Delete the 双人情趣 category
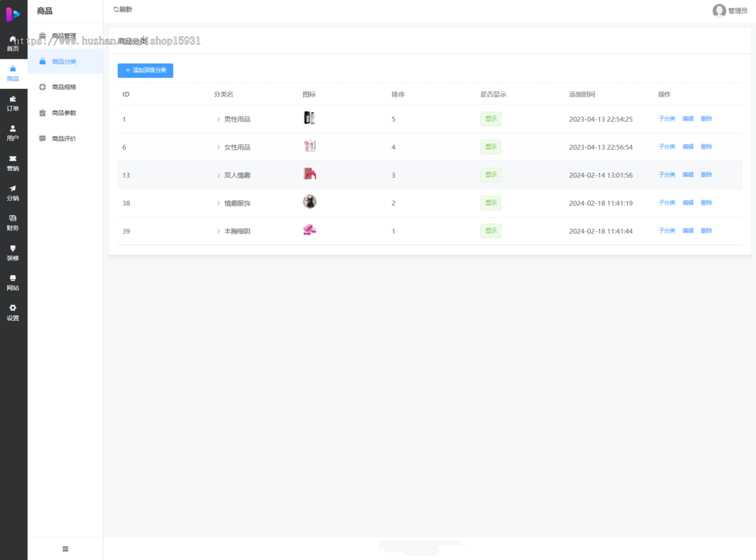 706,174
